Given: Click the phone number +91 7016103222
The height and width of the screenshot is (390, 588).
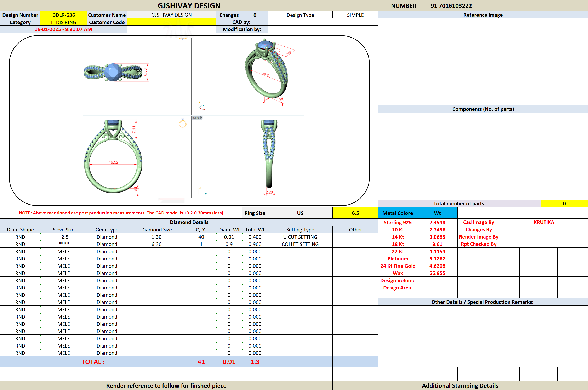Looking at the screenshot, I should click(449, 6).
